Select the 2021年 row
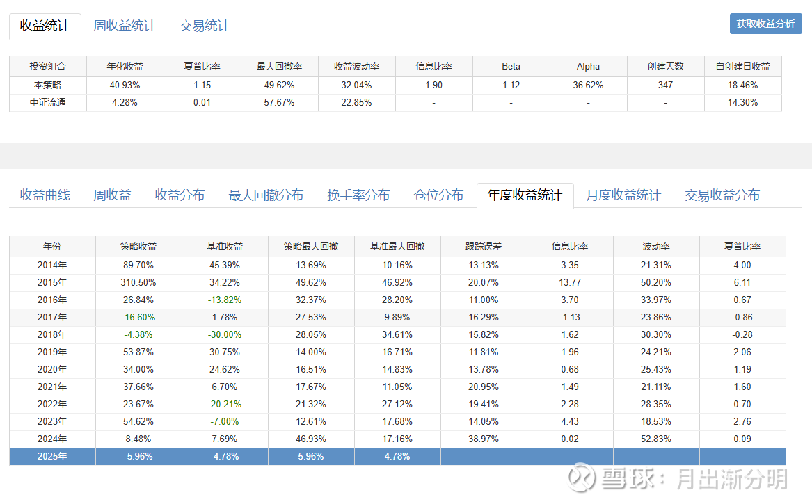 tap(397, 387)
